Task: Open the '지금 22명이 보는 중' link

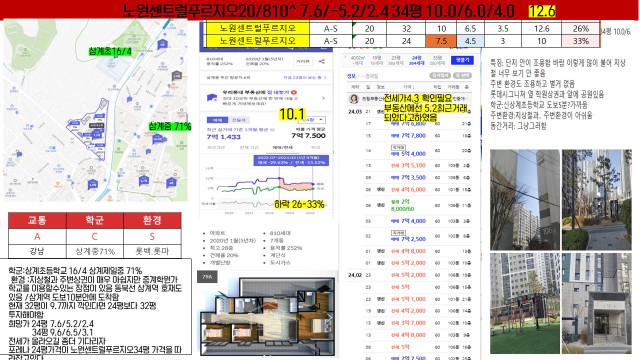Action: click(304, 77)
